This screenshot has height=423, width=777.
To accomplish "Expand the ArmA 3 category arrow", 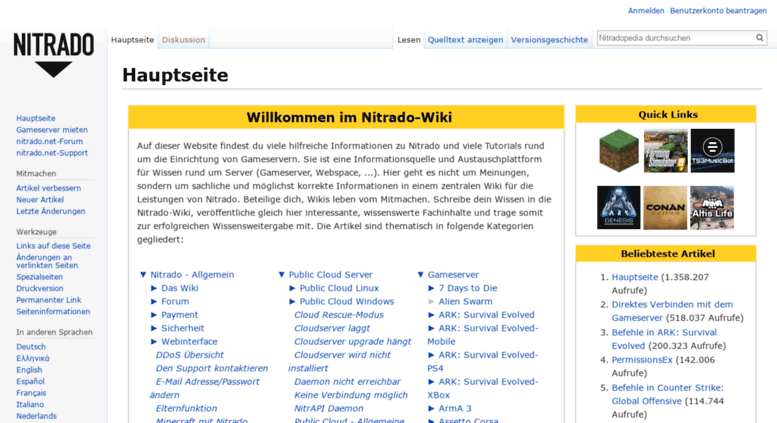I will click(431, 408).
